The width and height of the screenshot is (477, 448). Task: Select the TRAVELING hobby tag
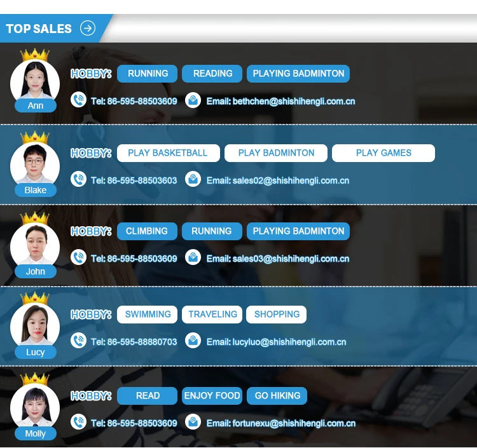pyautogui.click(x=212, y=315)
